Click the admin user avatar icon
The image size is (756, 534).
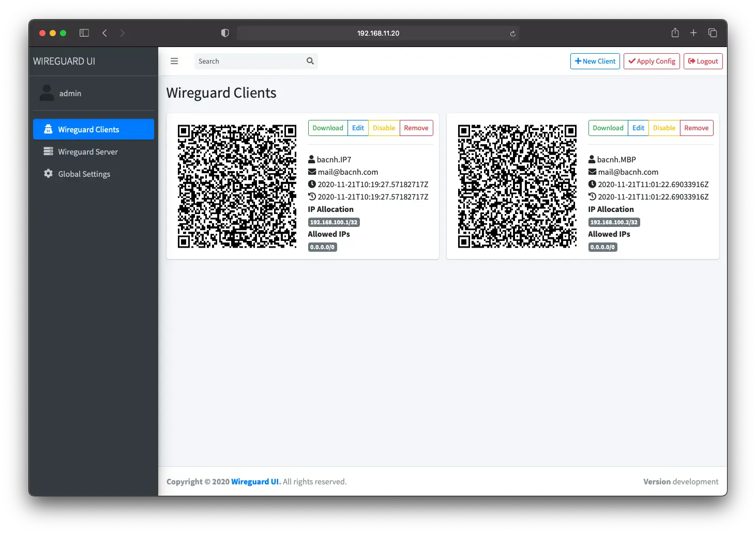coord(46,93)
